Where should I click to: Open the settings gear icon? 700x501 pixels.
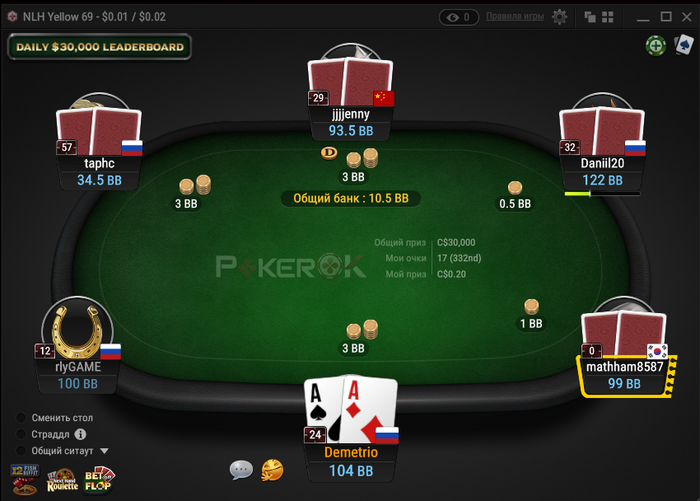point(559,17)
